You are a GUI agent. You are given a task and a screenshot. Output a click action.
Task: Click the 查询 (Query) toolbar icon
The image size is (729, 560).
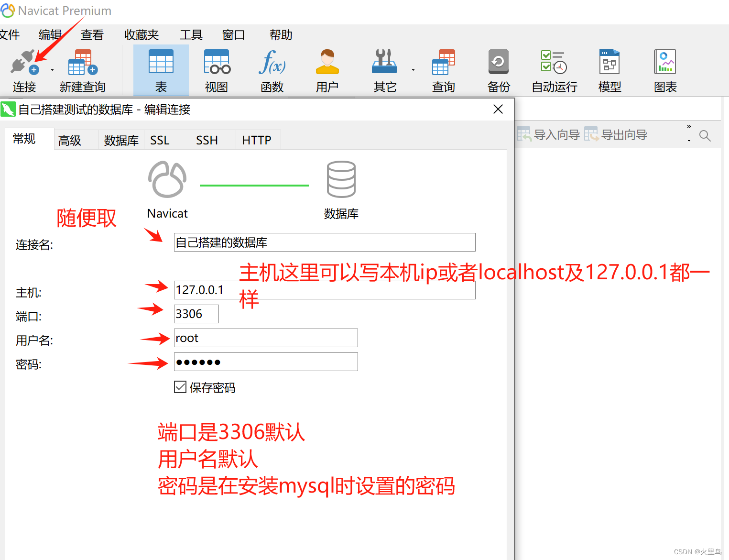443,62
